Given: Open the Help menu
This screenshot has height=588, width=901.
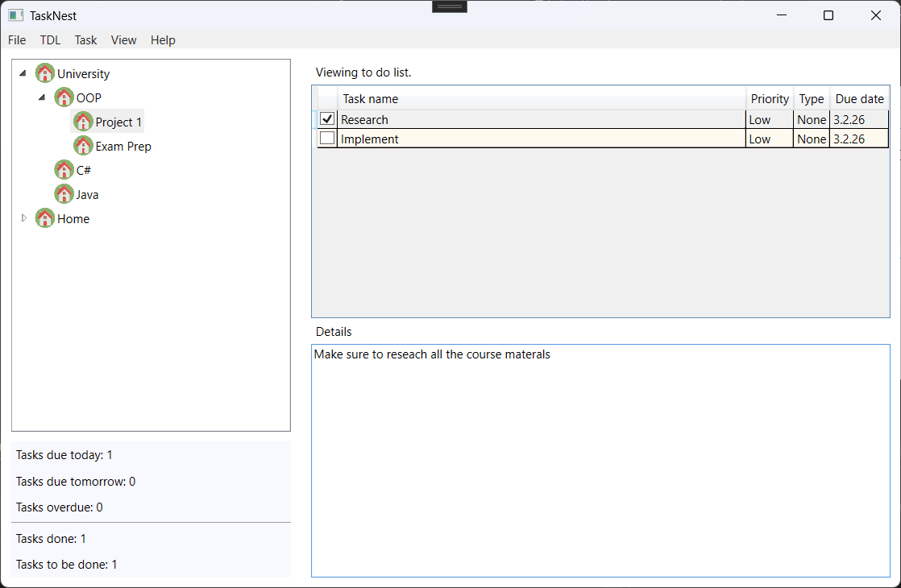Looking at the screenshot, I should [163, 40].
